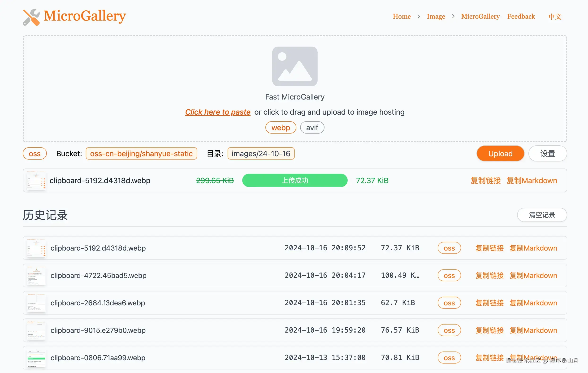Select the avif output format

click(x=312, y=127)
